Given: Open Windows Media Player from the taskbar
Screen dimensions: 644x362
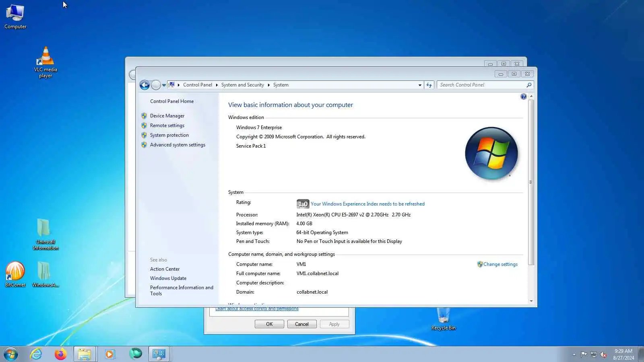Looking at the screenshot, I should click(109, 354).
